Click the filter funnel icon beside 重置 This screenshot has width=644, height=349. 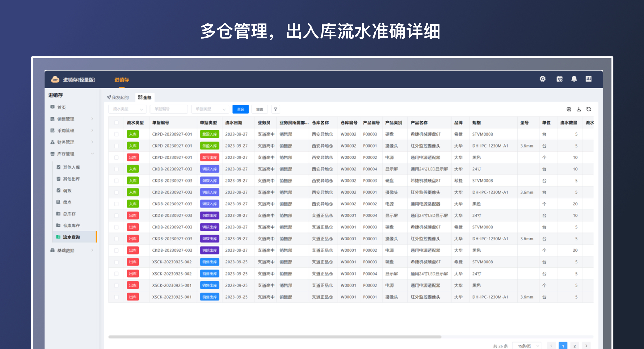coord(275,109)
